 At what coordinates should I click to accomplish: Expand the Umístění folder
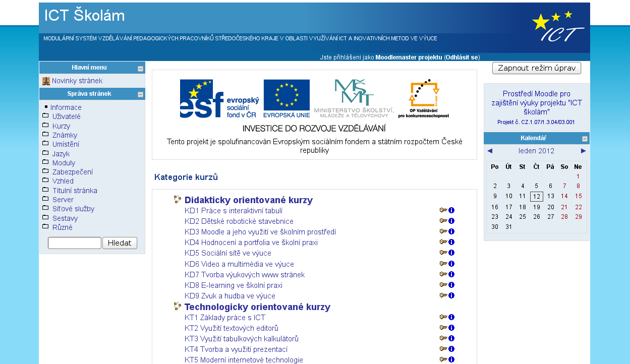coord(45,144)
